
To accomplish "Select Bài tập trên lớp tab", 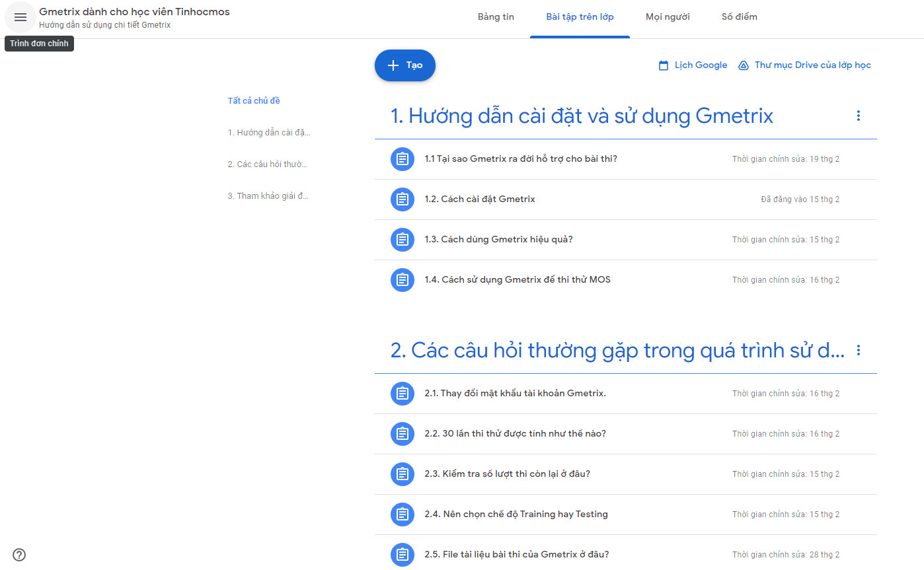I will (x=580, y=17).
